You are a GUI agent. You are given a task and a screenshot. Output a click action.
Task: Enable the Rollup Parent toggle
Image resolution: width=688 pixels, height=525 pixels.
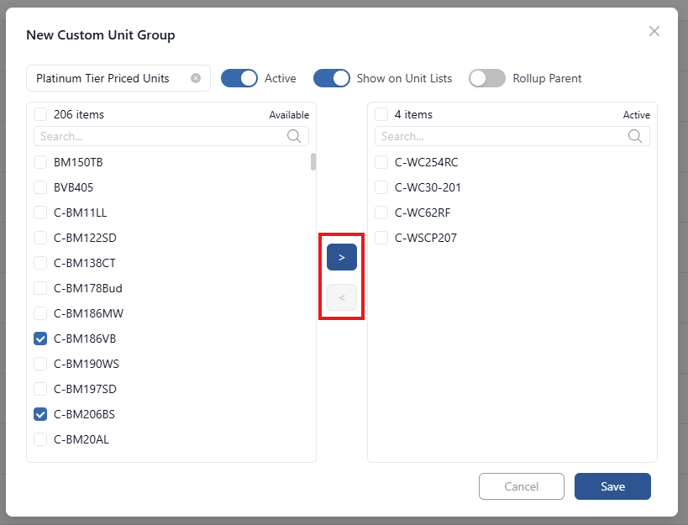[x=487, y=79]
